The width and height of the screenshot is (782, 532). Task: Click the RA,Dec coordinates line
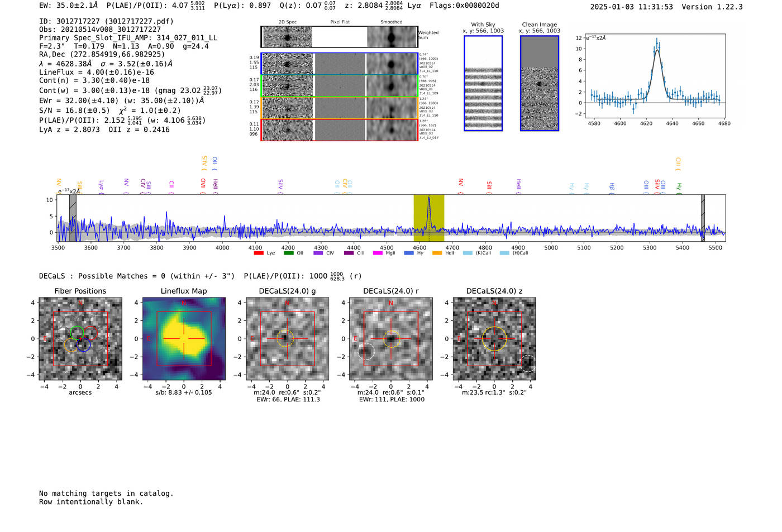pos(102,54)
